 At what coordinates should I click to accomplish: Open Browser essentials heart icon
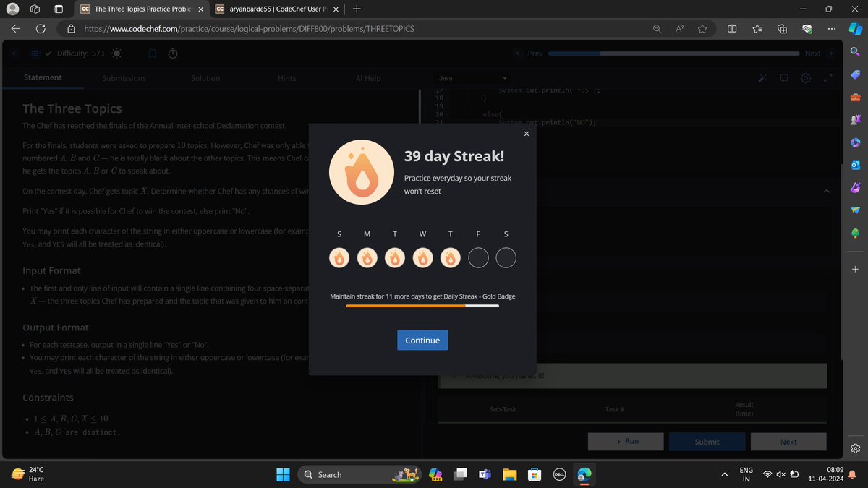pyautogui.click(x=807, y=29)
